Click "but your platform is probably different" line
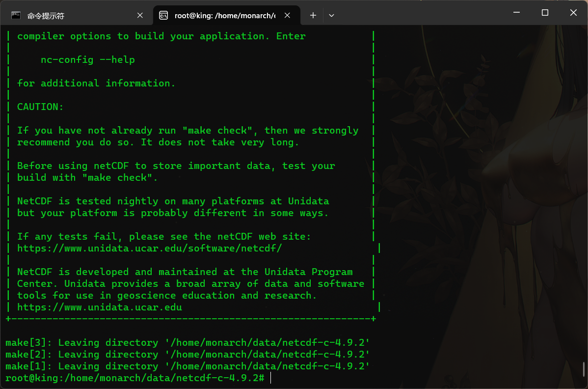588x389 pixels. tap(172, 213)
